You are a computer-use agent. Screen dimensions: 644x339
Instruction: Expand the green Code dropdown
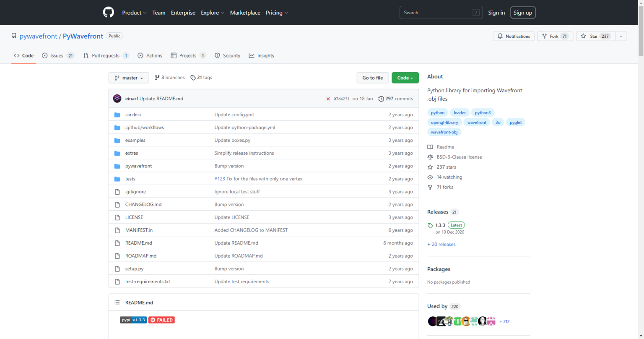click(405, 78)
